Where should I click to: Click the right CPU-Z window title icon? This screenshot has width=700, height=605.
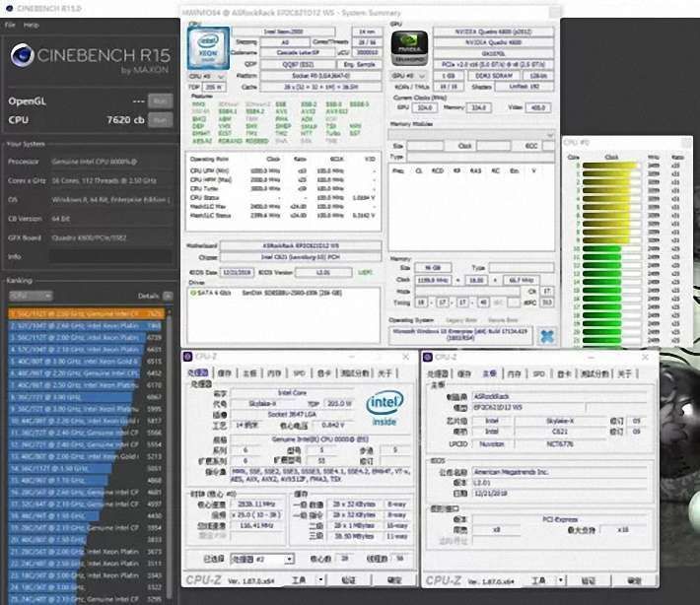pyautogui.click(x=428, y=357)
